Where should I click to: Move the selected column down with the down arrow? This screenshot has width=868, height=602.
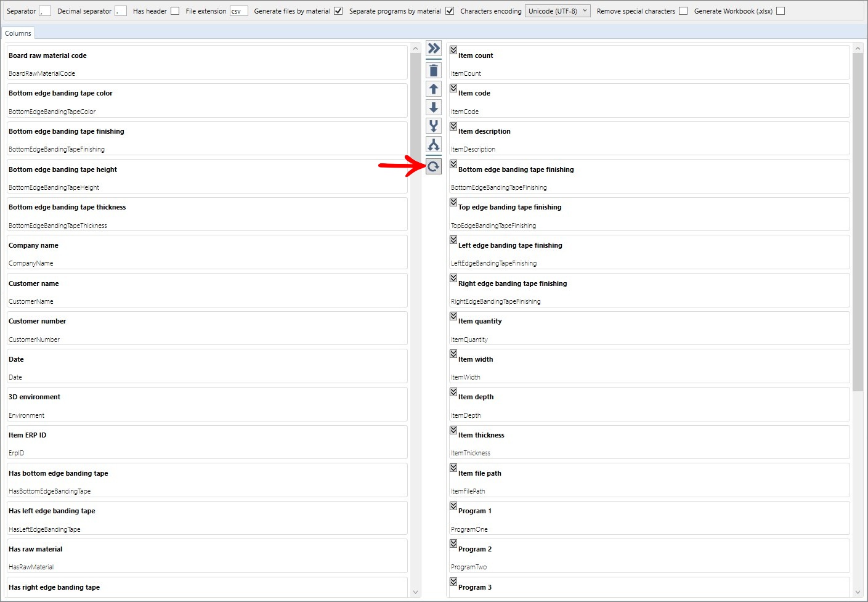click(x=434, y=108)
